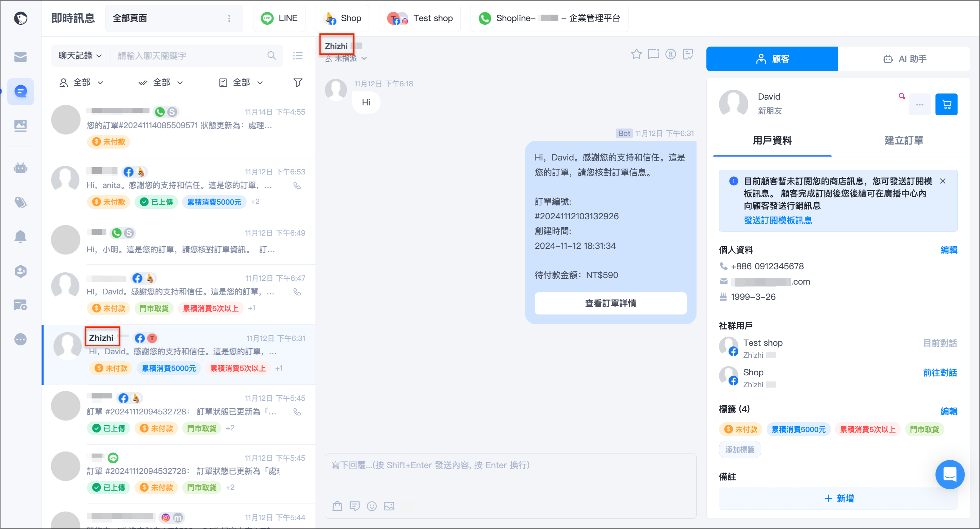Viewport: 980px width, 529px height.
Task: Star the current conversation
Action: (636, 54)
